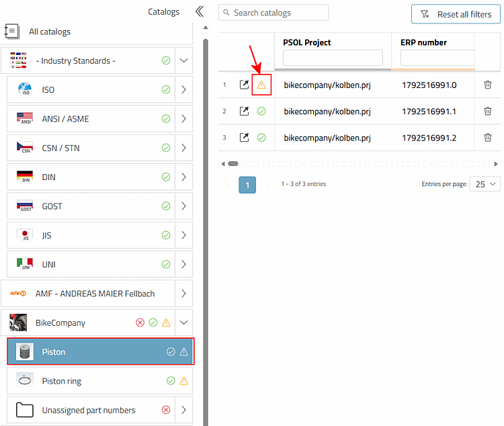The image size is (504, 426).
Task: Toggle the GOST green check status
Action: (x=166, y=206)
